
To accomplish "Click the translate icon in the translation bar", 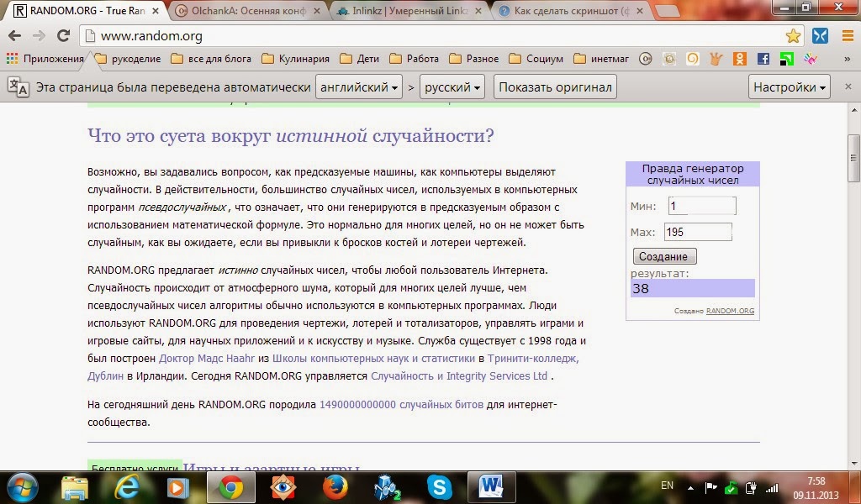I will (x=18, y=87).
